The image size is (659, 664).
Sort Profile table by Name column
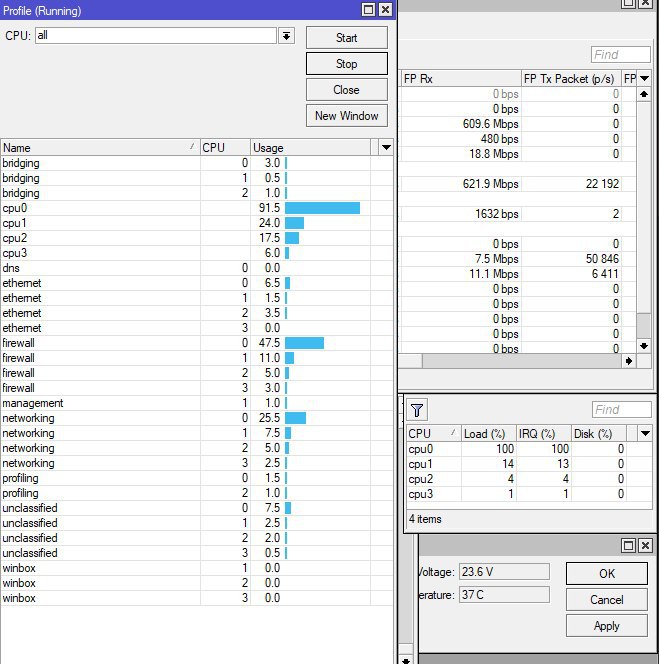point(100,148)
